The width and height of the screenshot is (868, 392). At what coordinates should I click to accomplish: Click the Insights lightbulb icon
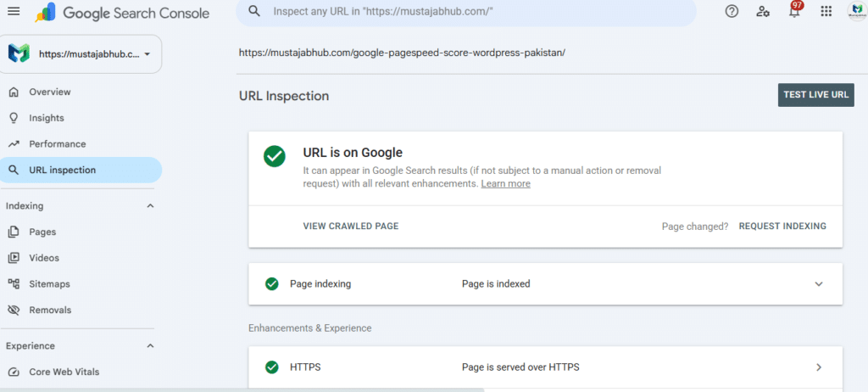14,118
